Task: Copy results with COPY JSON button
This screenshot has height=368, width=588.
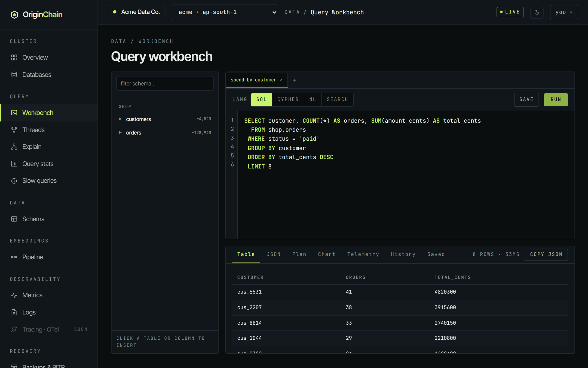Action: (546, 254)
